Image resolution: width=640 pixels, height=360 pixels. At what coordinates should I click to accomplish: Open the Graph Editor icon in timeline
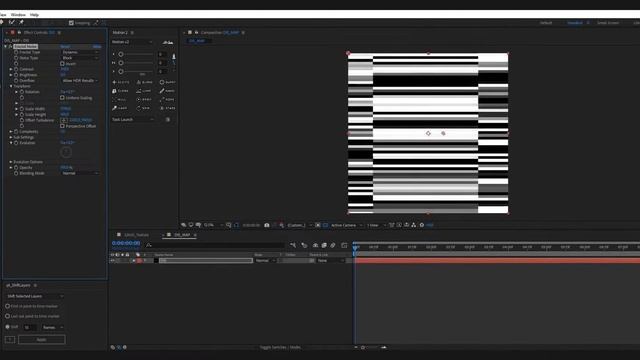[x=344, y=245]
